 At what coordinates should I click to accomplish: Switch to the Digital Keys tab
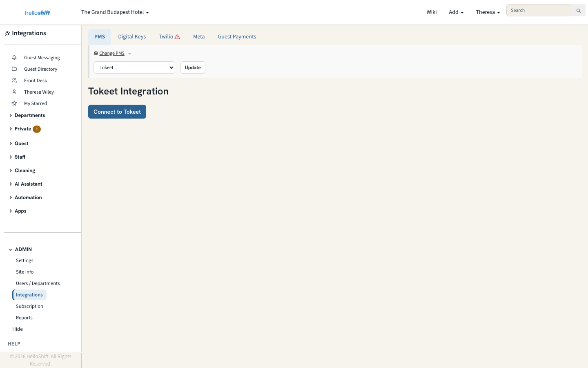point(132,37)
